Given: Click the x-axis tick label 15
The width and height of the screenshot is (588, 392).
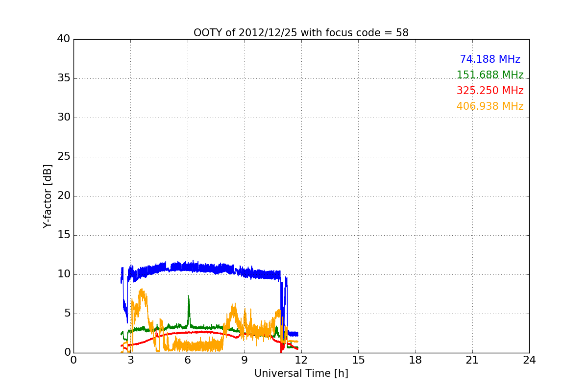Looking at the screenshot, I should click(358, 360).
